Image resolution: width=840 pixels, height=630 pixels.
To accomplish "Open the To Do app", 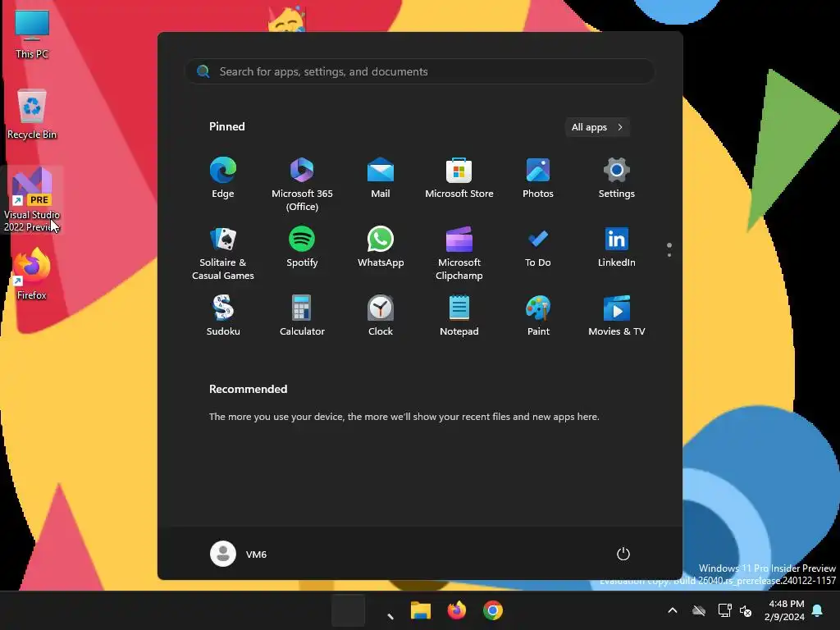I will [538, 248].
